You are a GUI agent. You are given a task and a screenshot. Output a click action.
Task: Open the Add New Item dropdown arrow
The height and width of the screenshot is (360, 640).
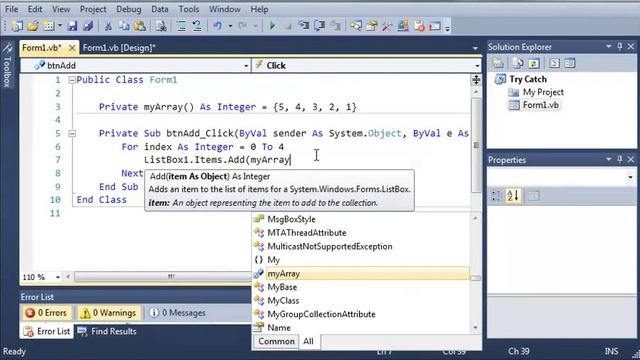(60, 26)
